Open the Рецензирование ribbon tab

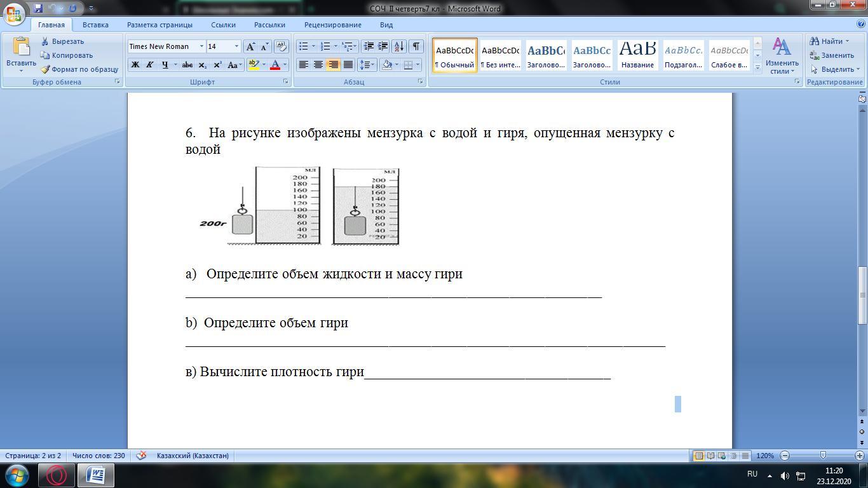[332, 25]
